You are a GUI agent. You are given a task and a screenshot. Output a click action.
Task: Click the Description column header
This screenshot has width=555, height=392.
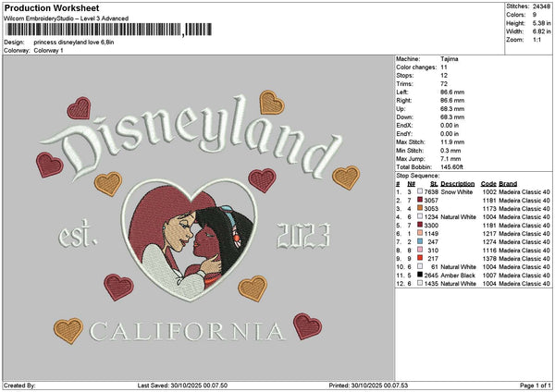point(458,183)
